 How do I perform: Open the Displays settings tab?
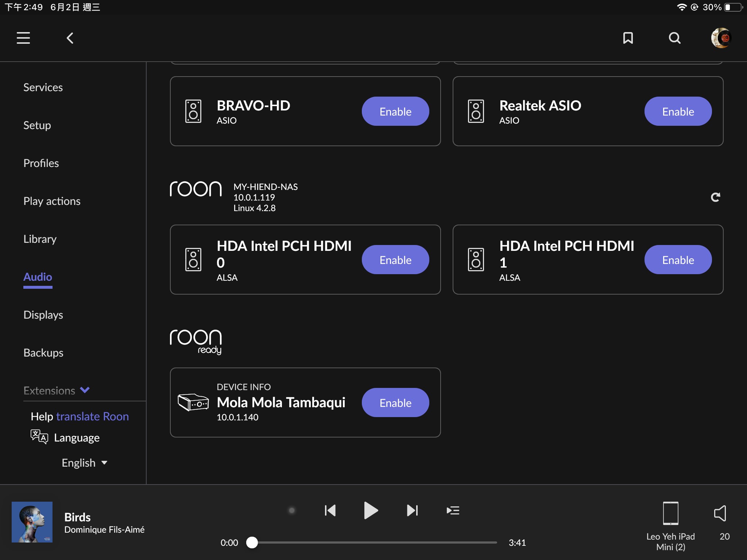click(x=43, y=315)
